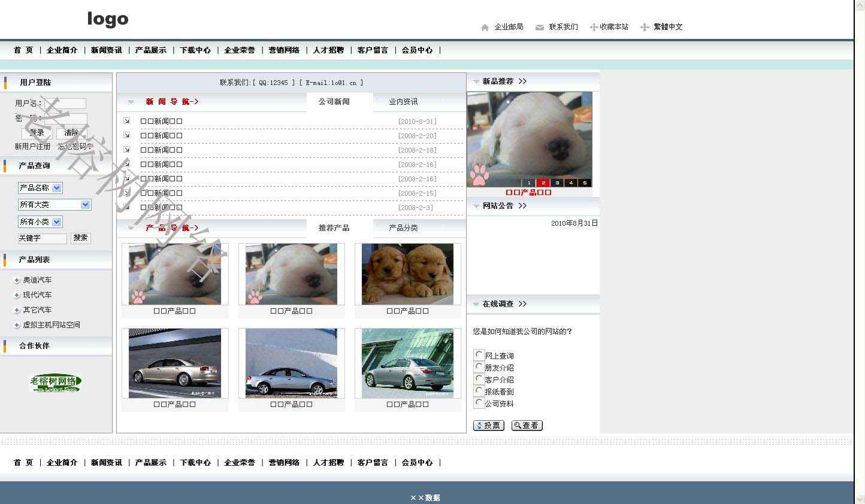Click the home icon beside 企业邮局
The image size is (865, 504).
(x=485, y=28)
